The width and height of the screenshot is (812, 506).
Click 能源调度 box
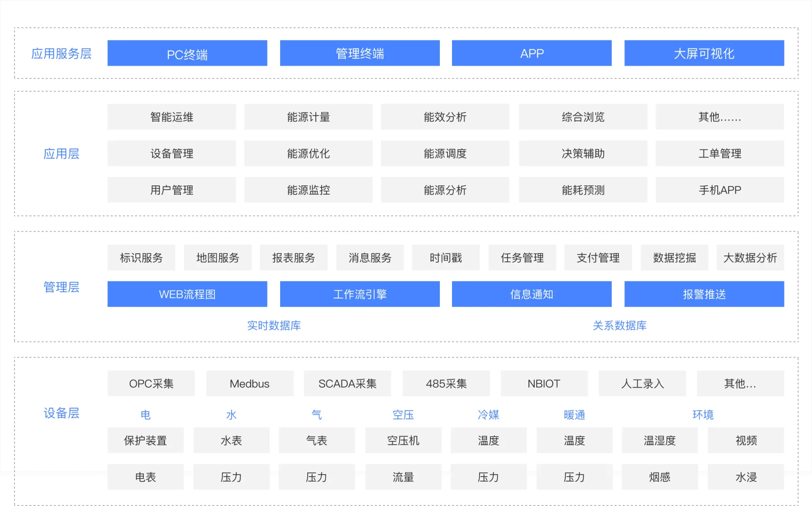click(x=445, y=153)
